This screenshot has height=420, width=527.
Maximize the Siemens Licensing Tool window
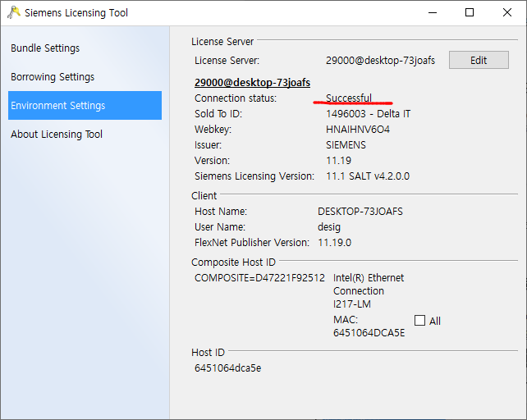[x=470, y=13]
